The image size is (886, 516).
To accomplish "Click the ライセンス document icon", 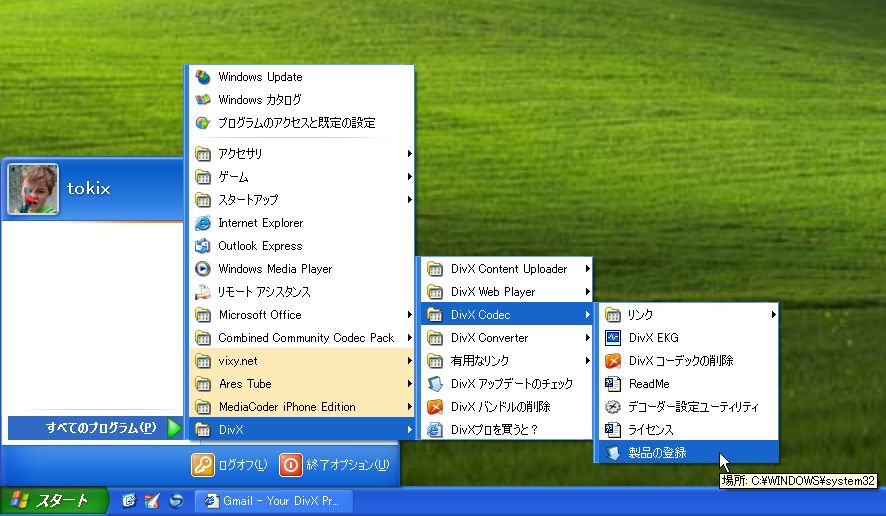I will 613,430.
